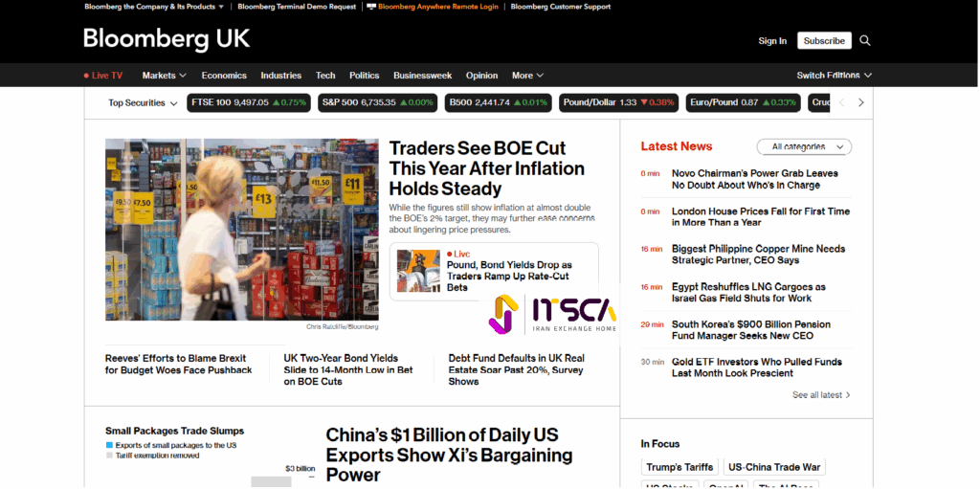Click the Sign In link
This screenshot has width=980, height=489.
pyautogui.click(x=772, y=40)
